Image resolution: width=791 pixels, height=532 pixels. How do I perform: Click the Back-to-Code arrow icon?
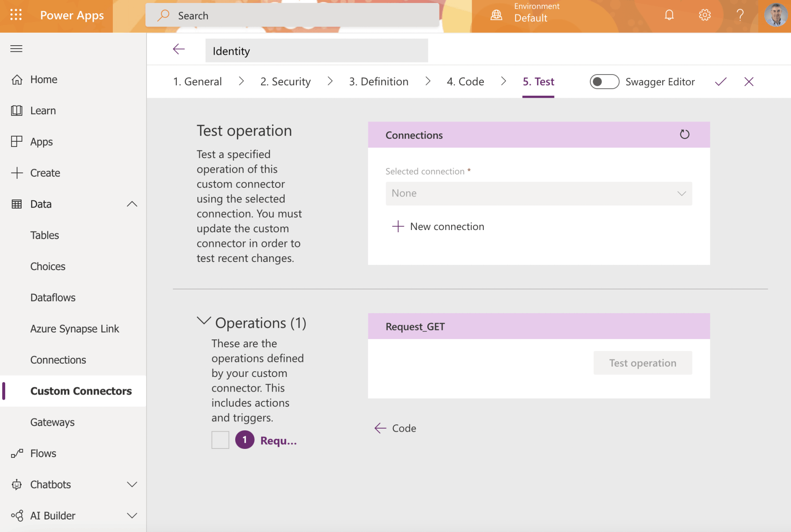(x=380, y=428)
